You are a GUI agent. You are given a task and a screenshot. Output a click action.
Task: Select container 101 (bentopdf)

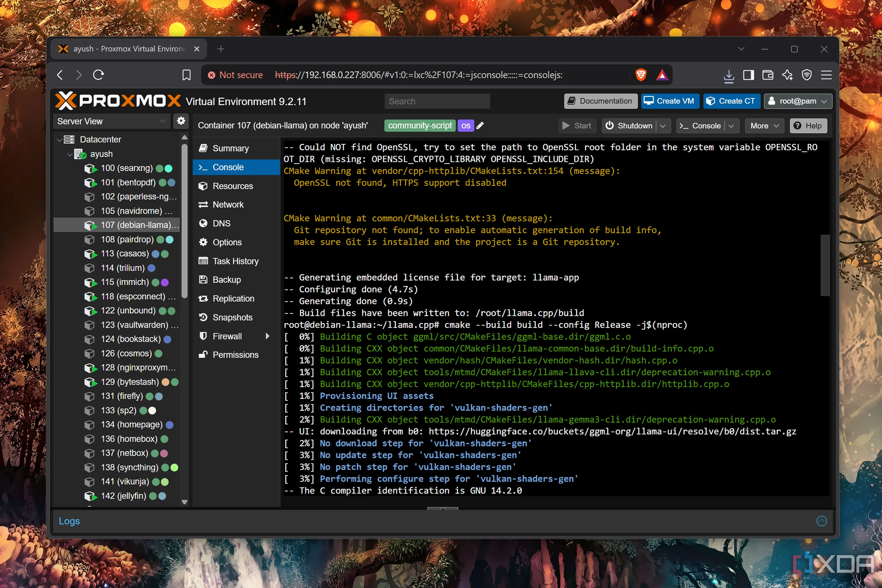[x=117, y=183]
